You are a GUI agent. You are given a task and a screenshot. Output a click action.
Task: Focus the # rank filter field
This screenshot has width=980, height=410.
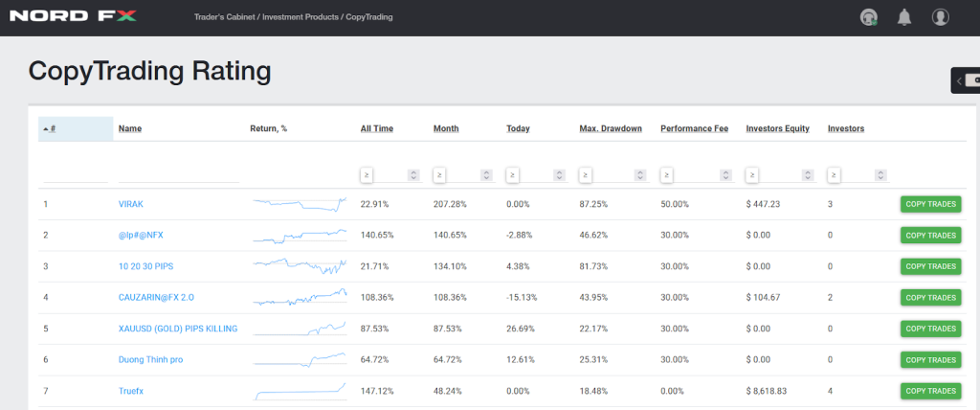(76, 175)
